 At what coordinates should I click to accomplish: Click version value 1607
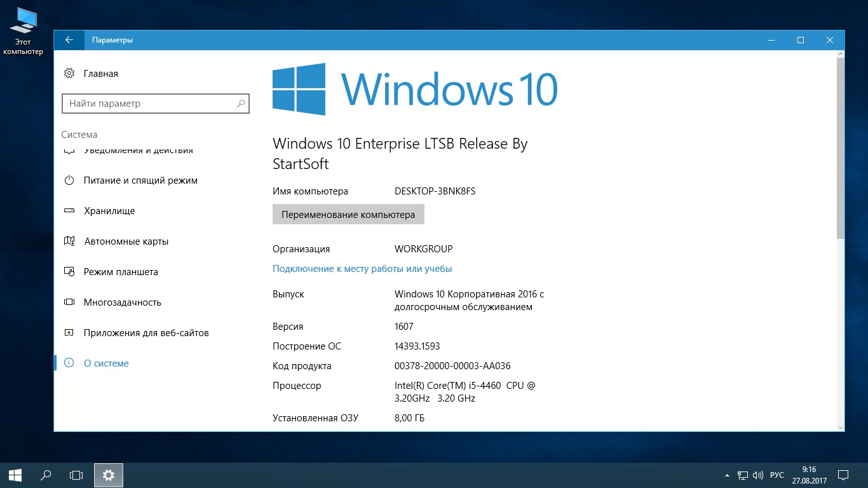coord(404,327)
